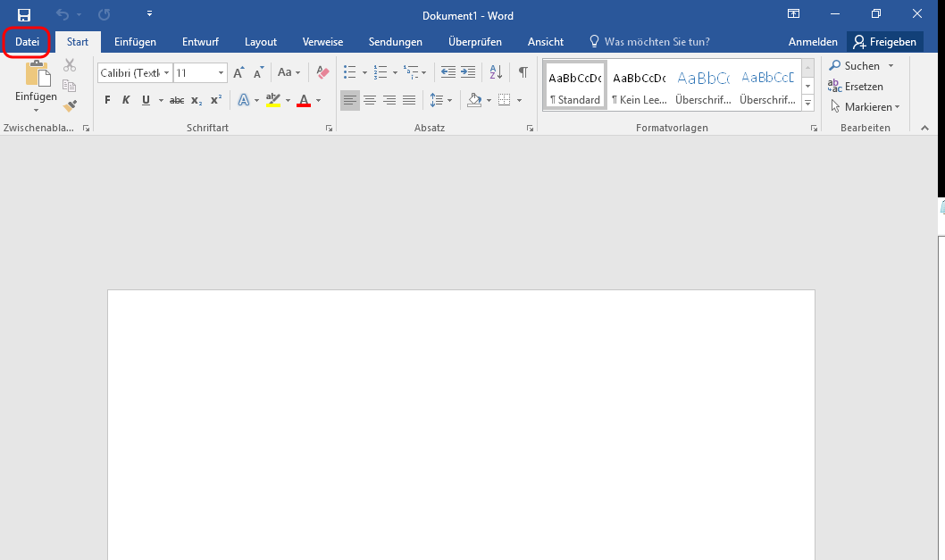The width and height of the screenshot is (945, 560).
Task: Click the Format Painter brush icon
Action: [70, 105]
